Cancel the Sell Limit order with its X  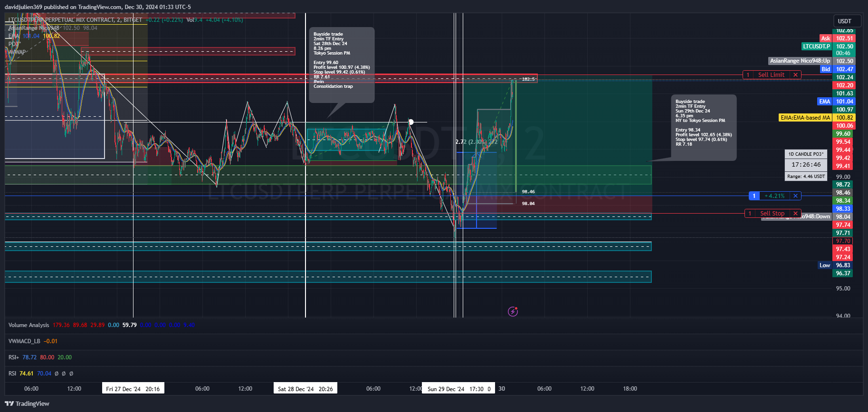(795, 75)
